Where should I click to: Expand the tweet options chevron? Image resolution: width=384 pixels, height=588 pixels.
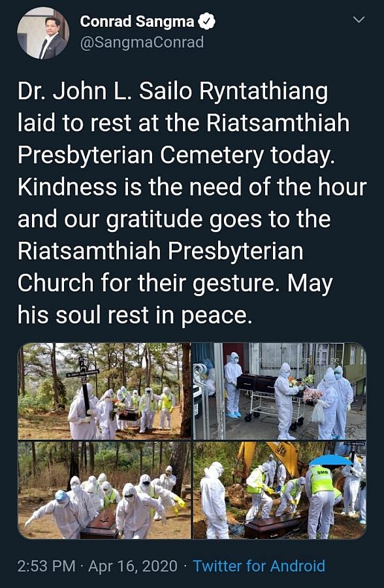pyautogui.click(x=359, y=20)
